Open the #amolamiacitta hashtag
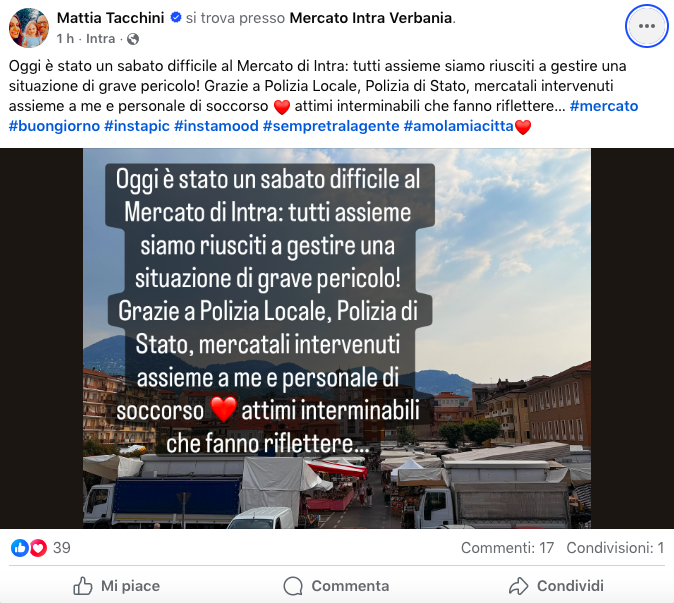 tap(459, 126)
